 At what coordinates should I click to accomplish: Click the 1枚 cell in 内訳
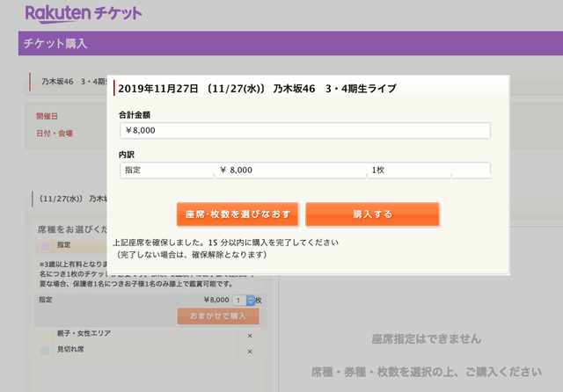(409, 170)
